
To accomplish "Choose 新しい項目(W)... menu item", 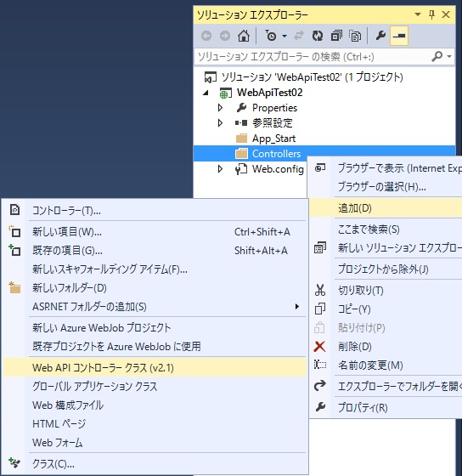I will pyautogui.click(x=155, y=232).
